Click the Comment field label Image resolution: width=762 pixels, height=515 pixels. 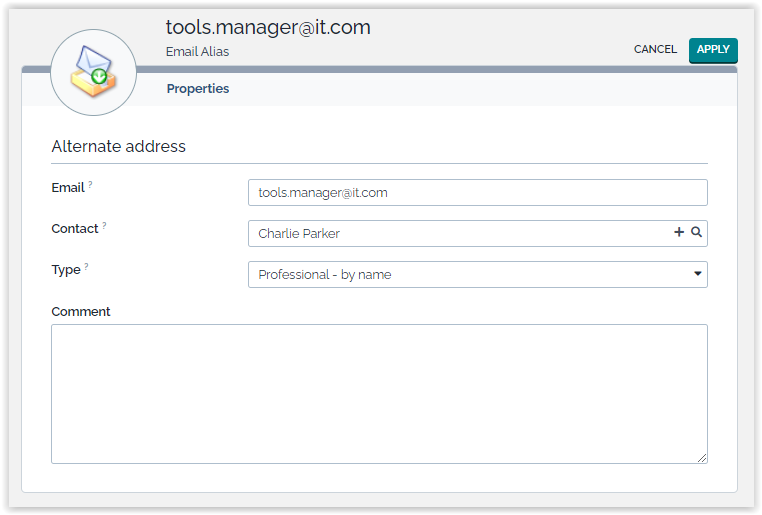(x=81, y=311)
